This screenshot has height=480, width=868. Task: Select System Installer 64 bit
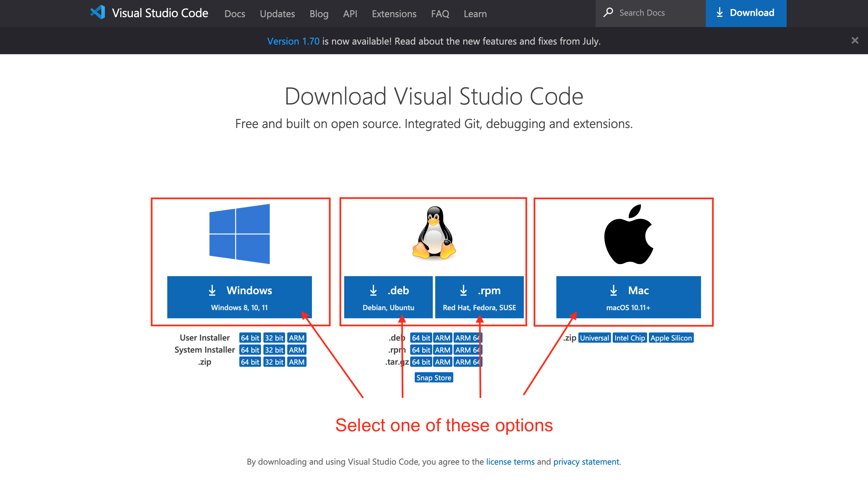250,350
